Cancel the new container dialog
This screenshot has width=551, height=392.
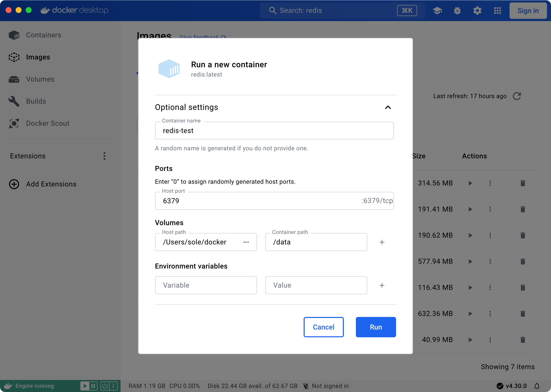coord(323,327)
